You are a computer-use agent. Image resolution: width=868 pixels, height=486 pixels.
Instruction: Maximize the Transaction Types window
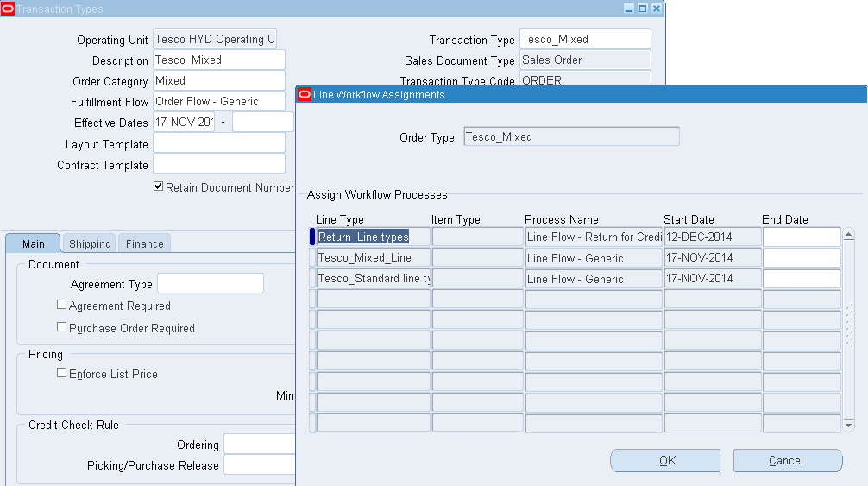pyautogui.click(x=643, y=9)
